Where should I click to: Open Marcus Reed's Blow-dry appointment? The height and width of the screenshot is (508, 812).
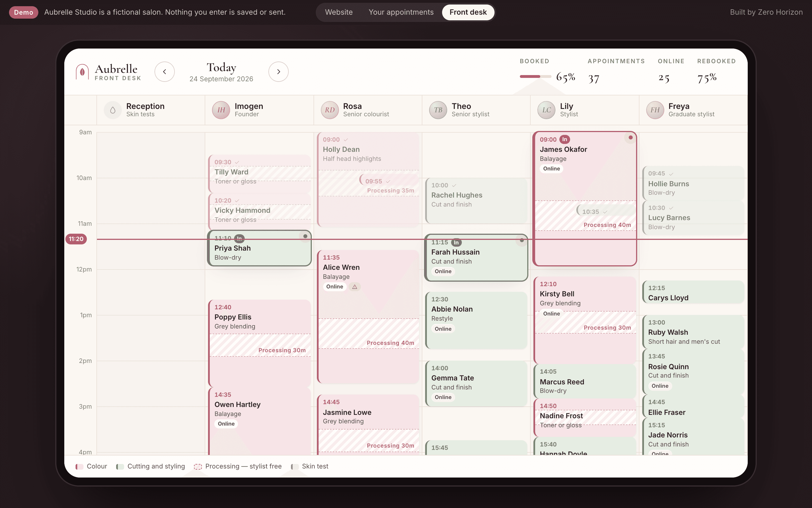pos(584,381)
